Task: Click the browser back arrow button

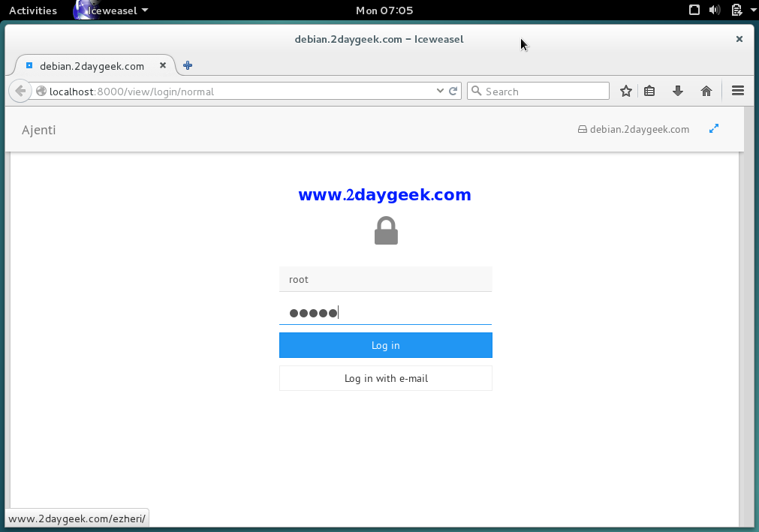Action: pyautogui.click(x=20, y=92)
